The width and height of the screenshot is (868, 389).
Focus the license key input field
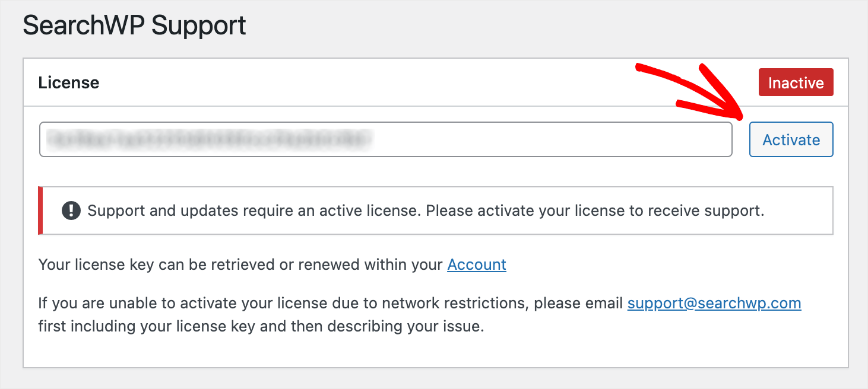point(385,139)
